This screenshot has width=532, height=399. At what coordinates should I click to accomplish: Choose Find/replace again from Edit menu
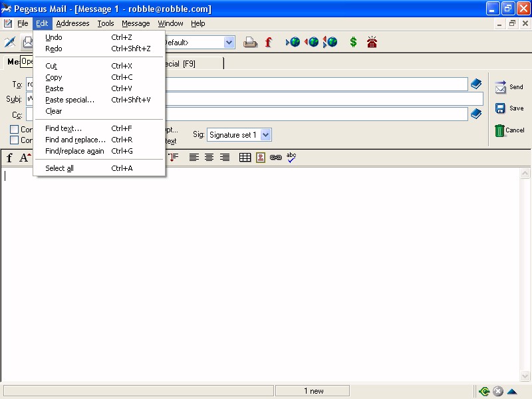pos(99,151)
